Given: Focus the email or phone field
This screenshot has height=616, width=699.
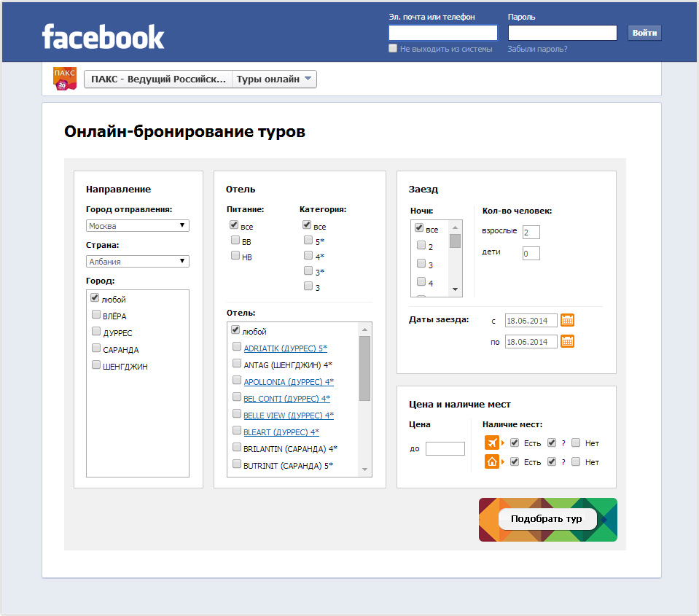Looking at the screenshot, I should pyautogui.click(x=443, y=33).
